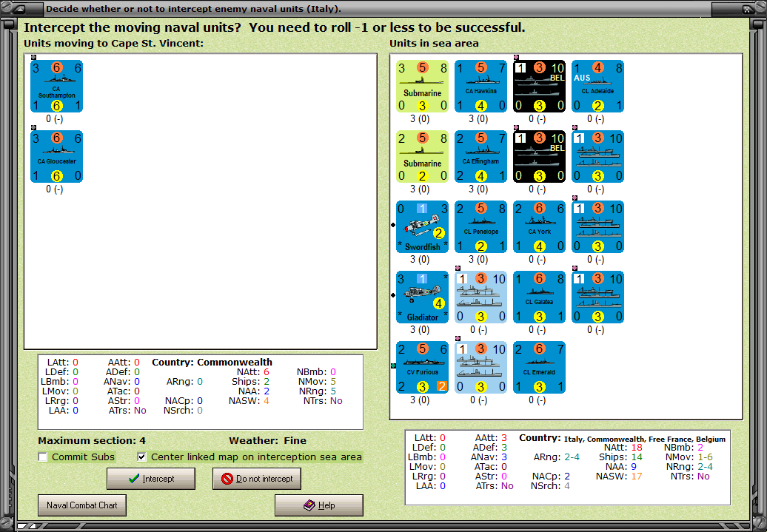The height and width of the screenshot is (532, 767).
Task: Select the CV Furious carrier unit
Action: [422, 367]
